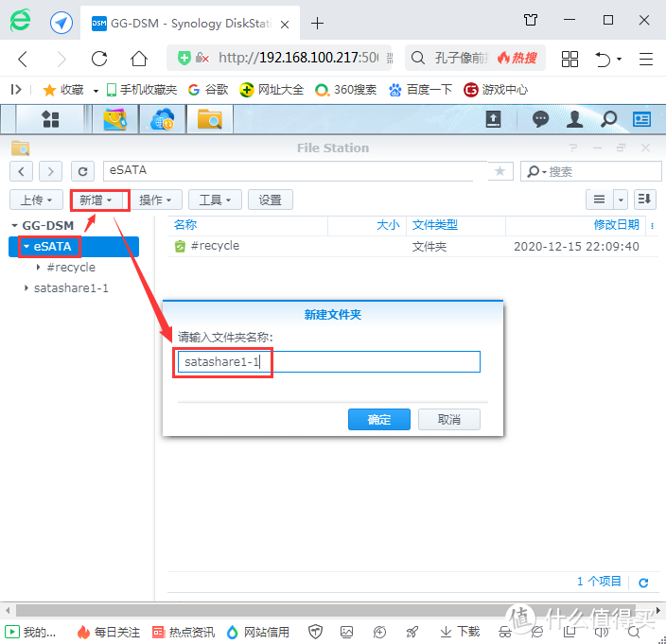Refresh the item count at bottom right
Image resolution: width=666 pixels, height=644 pixels.
pyautogui.click(x=643, y=583)
